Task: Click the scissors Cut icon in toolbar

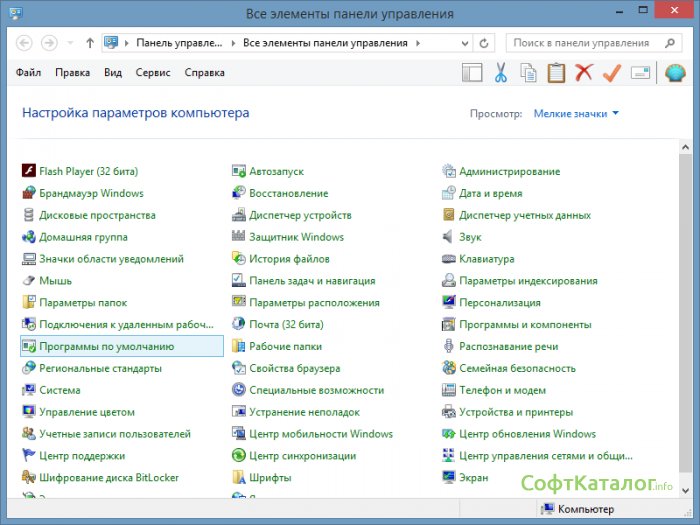Action: 501,73
